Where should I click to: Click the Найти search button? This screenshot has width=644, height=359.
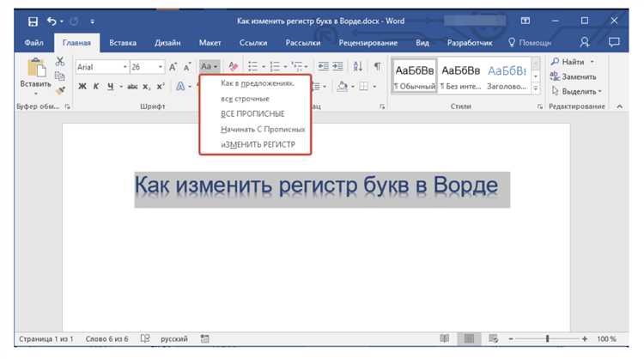573,62
